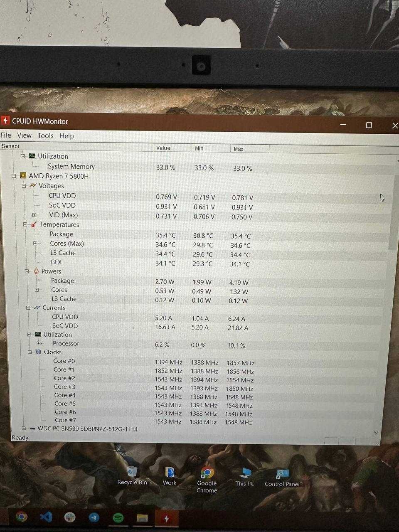Click the Powers flame icon
The width and height of the screenshot is (399, 532).
(36, 271)
